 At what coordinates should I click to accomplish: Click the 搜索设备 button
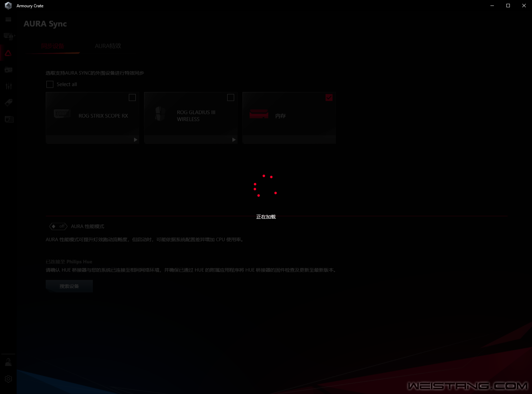click(x=69, y=286)
